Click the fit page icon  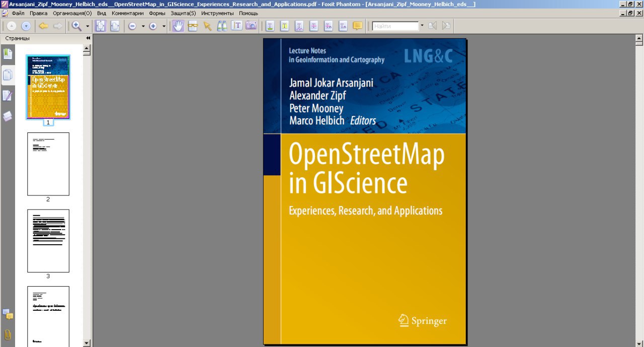pyautogui.click(x=101, y=26)
